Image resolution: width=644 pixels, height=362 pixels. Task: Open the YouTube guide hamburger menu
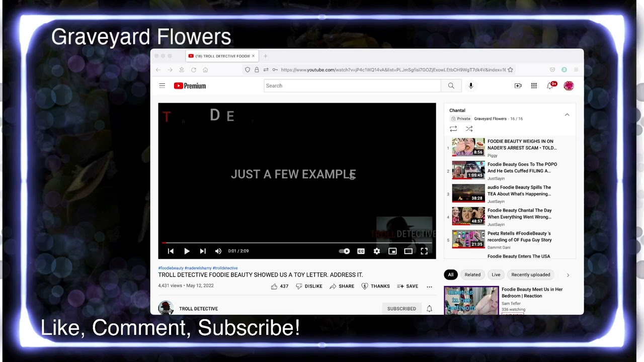click(162, 86)
